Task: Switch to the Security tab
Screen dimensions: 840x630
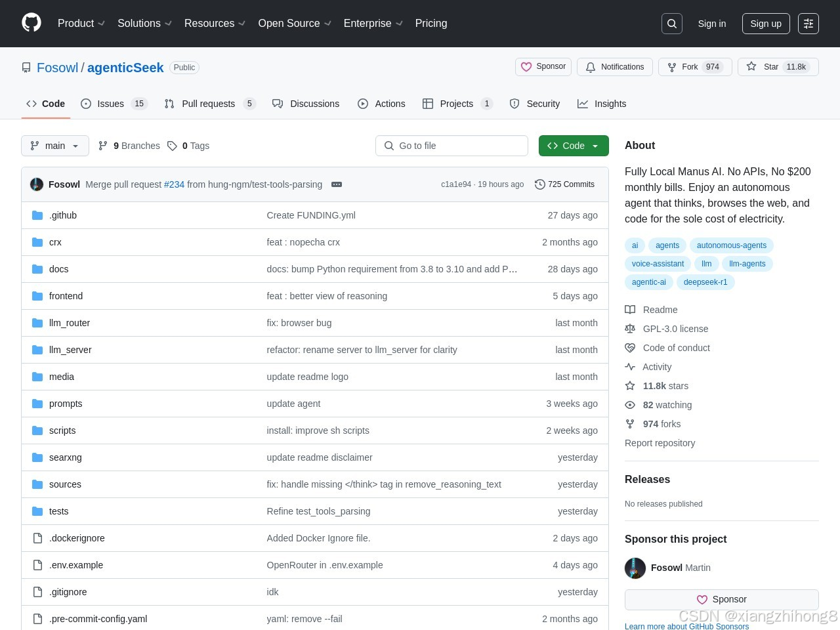Action: pyautogui.click(x=535, y=104)
